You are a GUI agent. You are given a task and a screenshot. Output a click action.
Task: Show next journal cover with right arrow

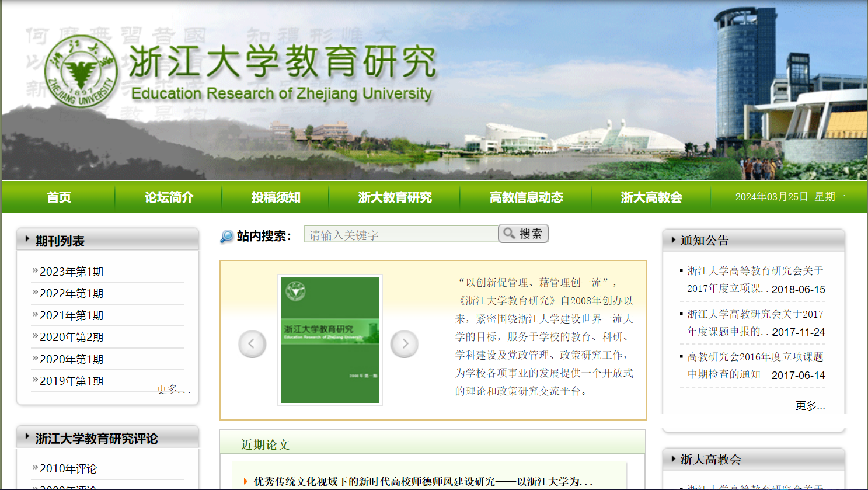pos(405,343)
